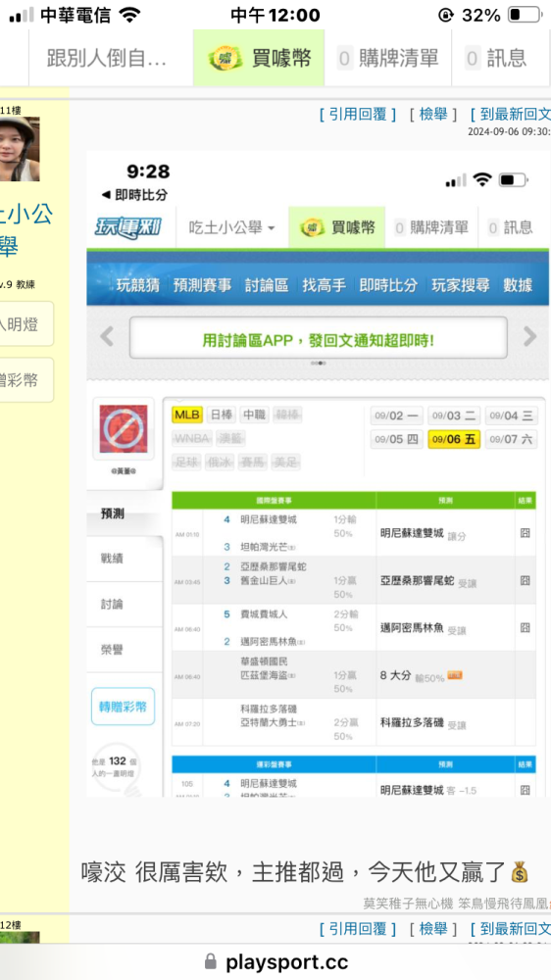This screenshot has width=551, height=980.
Task: Click the money bag emoji in post
Action: [x=520, y=871]
